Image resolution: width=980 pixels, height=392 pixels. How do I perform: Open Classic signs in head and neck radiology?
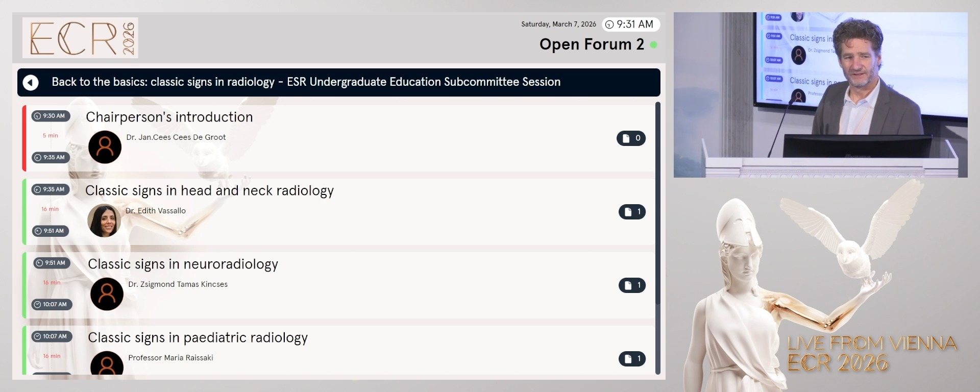[209, 191]
